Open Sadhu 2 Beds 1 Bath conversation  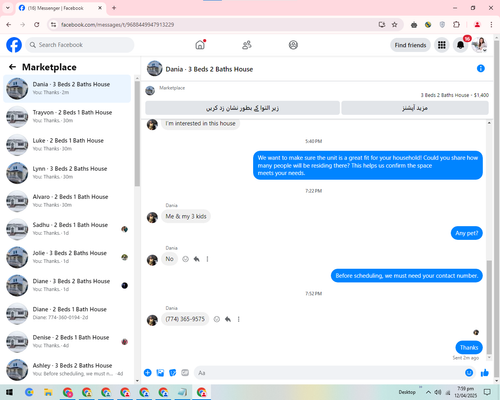[x=67, y=229]
